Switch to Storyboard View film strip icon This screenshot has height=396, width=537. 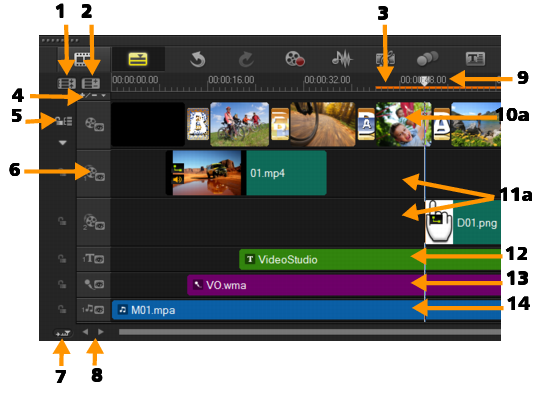82,59
